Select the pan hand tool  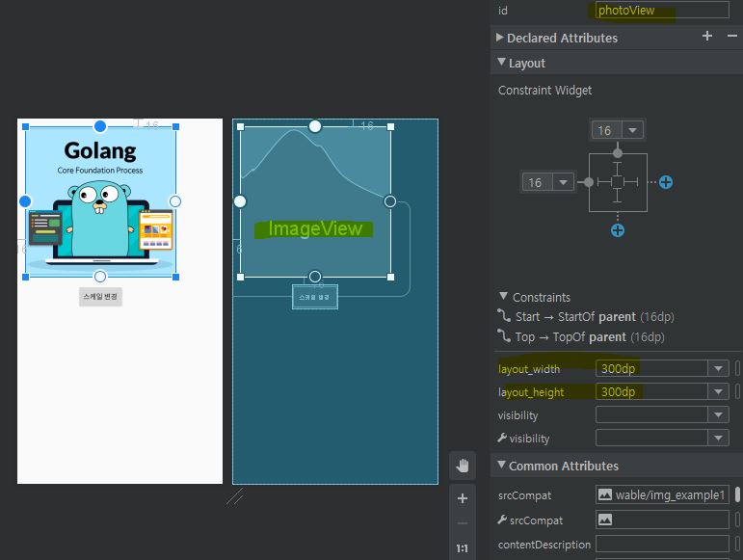(463, 466)
